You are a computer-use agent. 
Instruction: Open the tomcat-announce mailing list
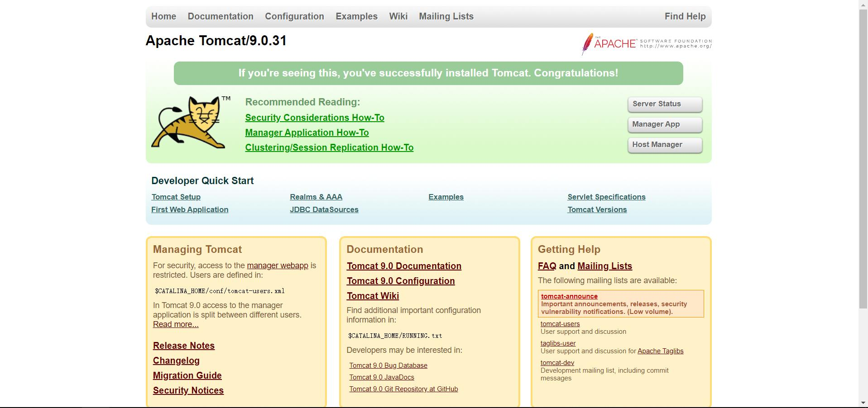tap(569, 296)
